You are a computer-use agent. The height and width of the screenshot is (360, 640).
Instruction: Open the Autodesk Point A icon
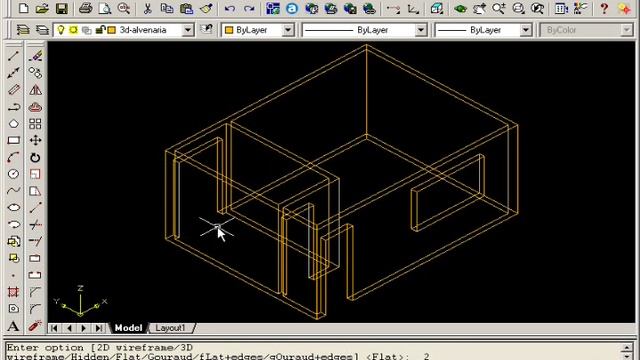click(x=292, y=8)
